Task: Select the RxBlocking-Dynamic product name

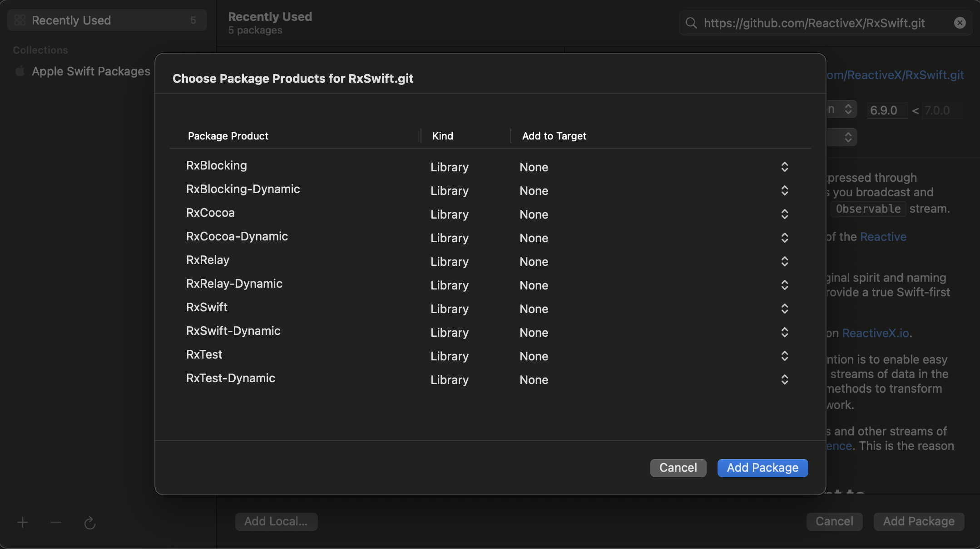Action: click(x=243, y=189)
